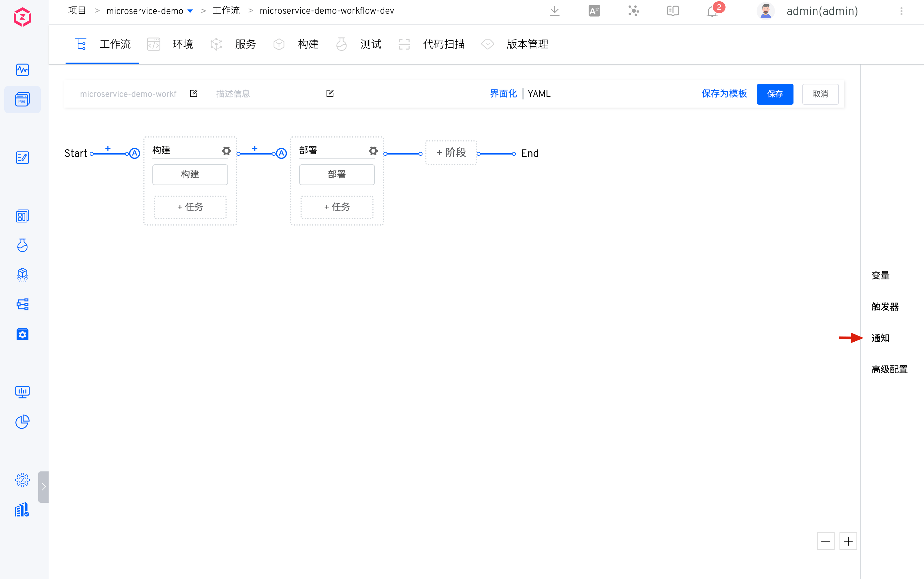The width and height of the screenshot is (924, 579).
Task: Click the 构建 stage title text
Action: 162,151
